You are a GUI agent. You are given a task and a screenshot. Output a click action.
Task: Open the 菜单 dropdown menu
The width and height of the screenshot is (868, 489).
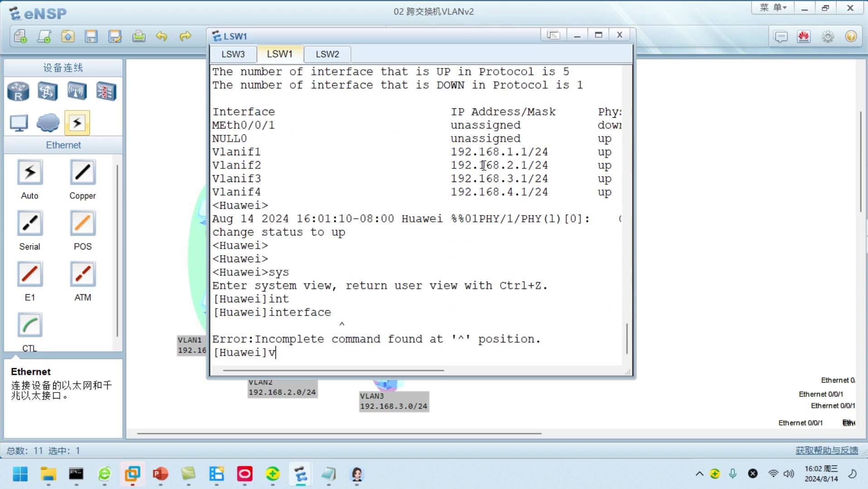[772, 7]
